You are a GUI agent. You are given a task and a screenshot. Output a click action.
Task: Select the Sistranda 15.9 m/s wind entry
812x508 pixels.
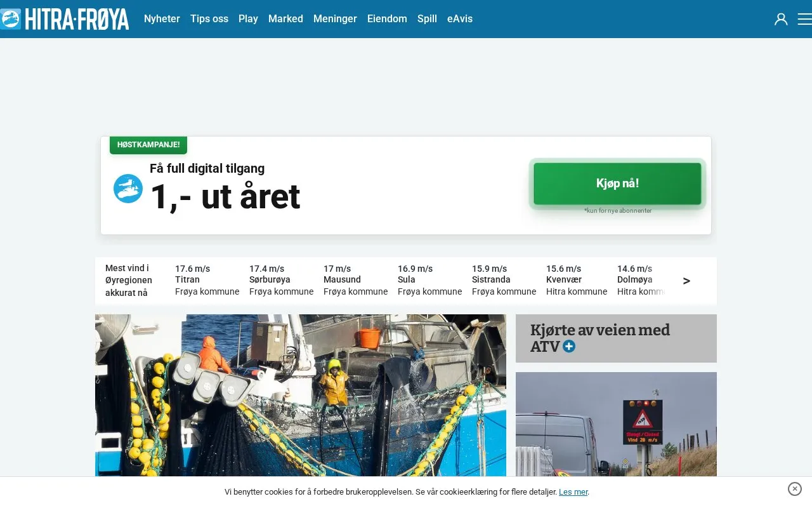point(504,280)
